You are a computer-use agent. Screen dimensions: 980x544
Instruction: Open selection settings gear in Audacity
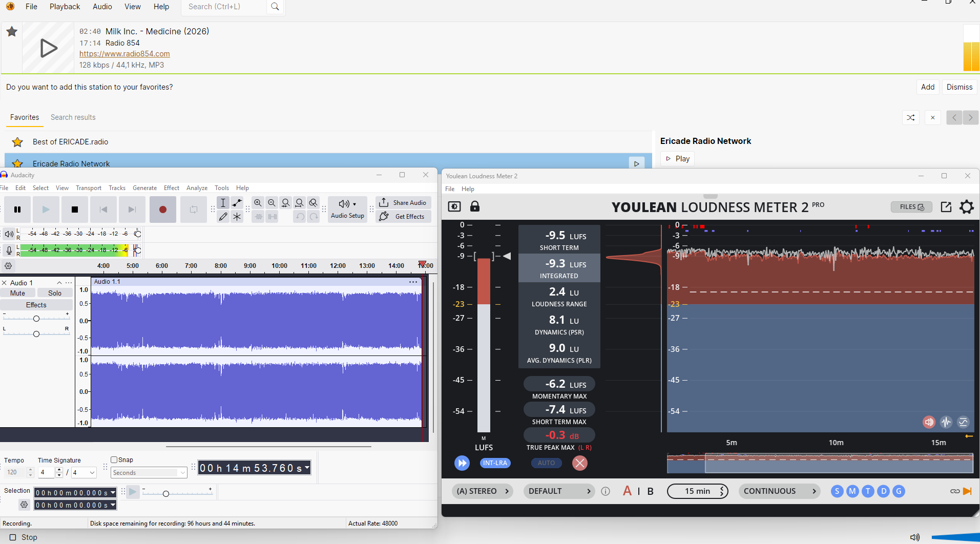(24, 505)
